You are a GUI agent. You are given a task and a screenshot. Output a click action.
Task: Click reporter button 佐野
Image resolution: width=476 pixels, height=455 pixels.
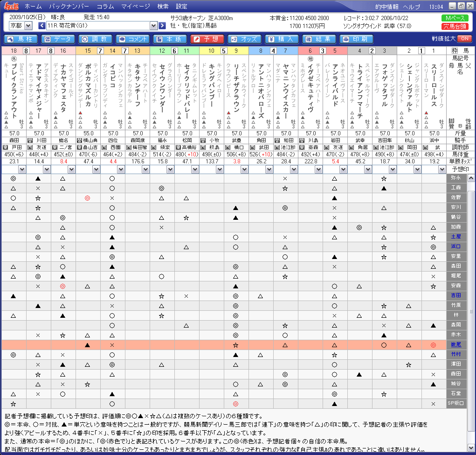[x=456, y=197]
